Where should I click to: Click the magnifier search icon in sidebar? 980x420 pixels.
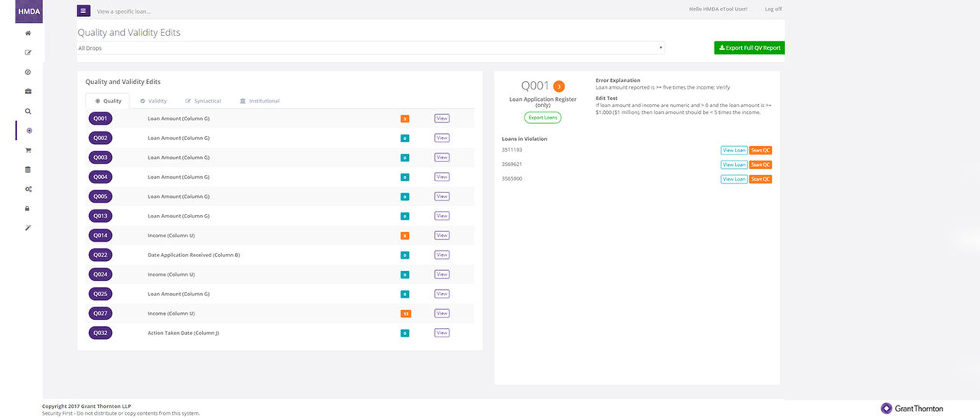click(x=28, y=111)
